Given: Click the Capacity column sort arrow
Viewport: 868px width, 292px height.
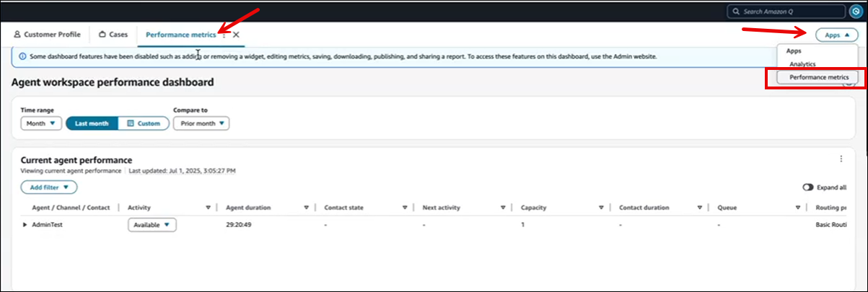Looking at the screenshot, I should pos(600,208).
